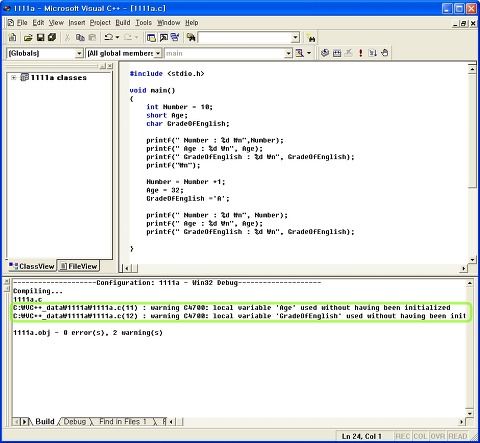
Task: Click the binoculars Search icon
Action: pyautogui.click(x=312, y=38)
